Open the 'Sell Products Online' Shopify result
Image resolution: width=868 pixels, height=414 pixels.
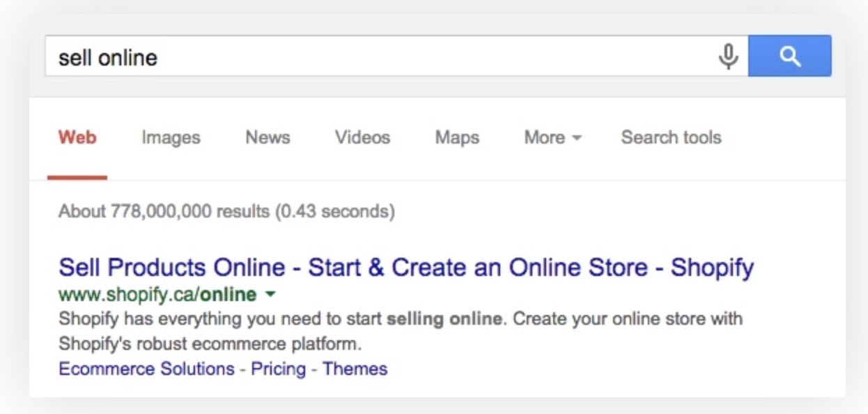[x=406, y=268]
